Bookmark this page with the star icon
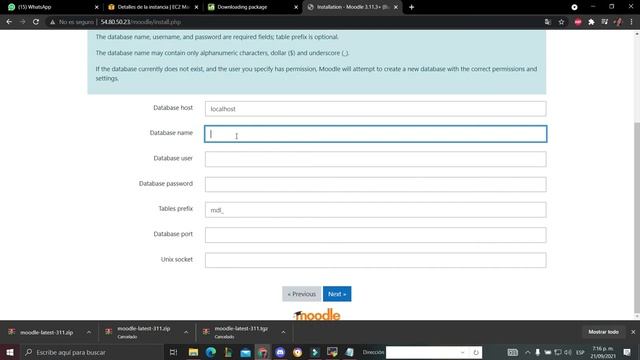 coord(561,22)
